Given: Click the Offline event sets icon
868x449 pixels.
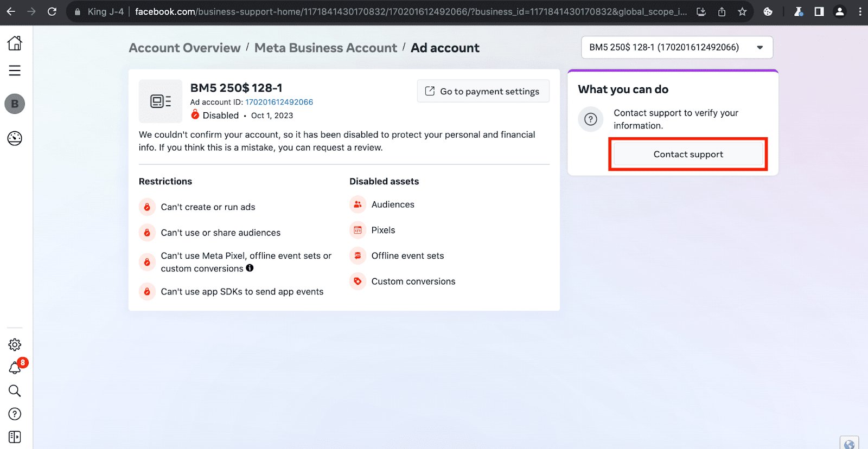Looking at the screenshot, I should pos(358,255).
